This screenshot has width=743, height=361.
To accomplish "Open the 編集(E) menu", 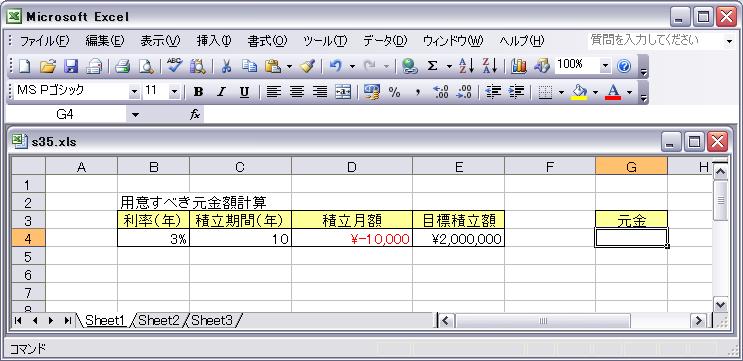I will point(105,41).
